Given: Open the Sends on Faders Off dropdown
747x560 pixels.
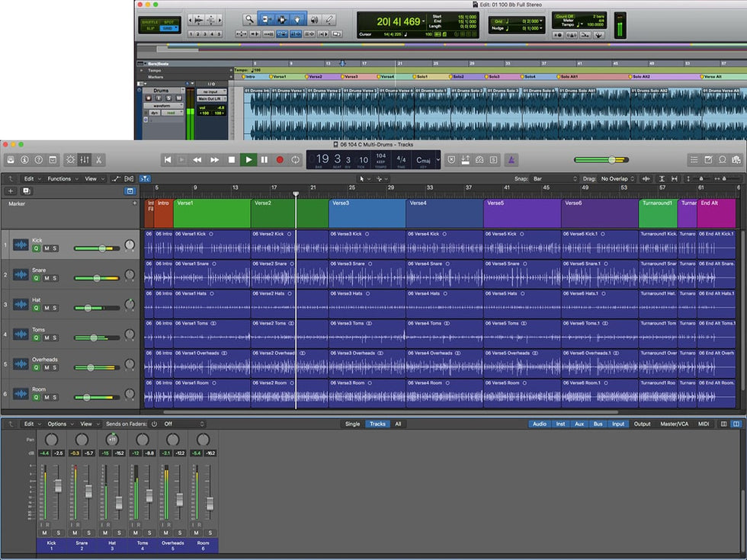Looking at the screenshot, I should [x=183, y=424].
